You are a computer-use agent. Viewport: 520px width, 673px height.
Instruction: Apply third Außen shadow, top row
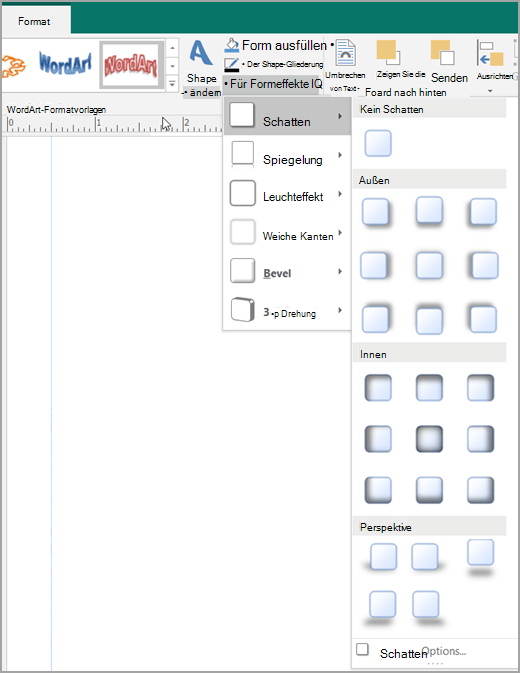click(482, 212)
